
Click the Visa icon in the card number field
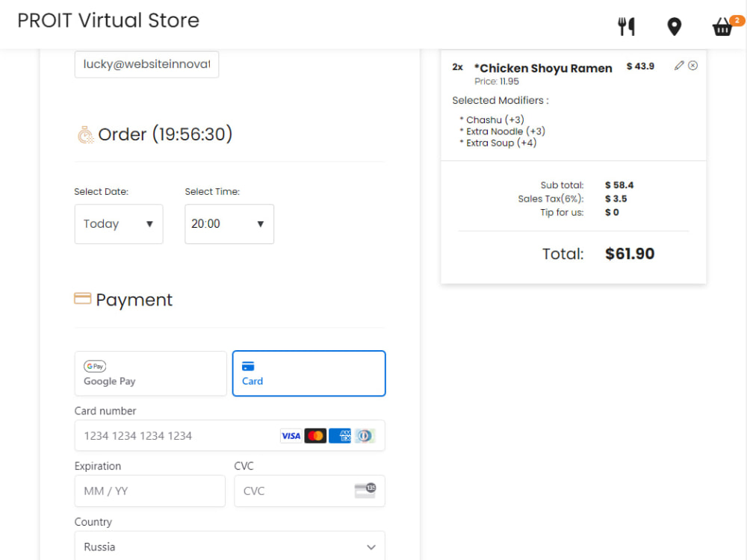click(291, 435)
